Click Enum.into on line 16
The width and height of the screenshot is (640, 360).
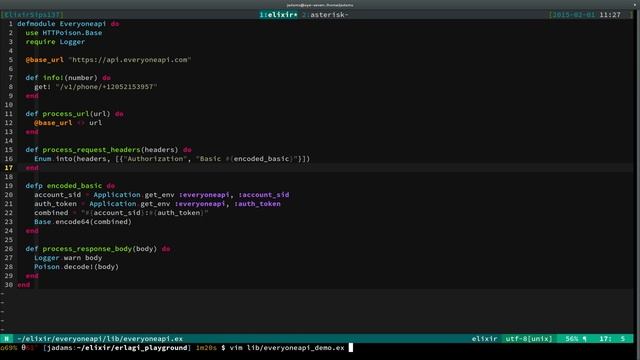coord(53,159)
